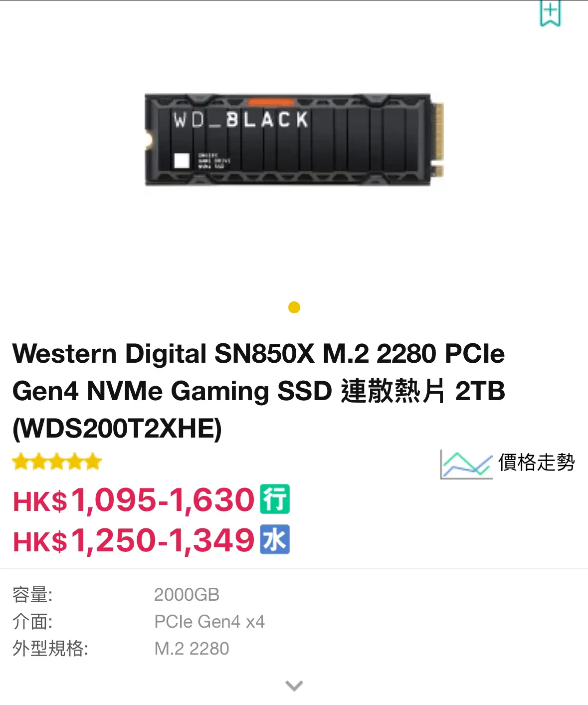Select the HK$1,250-1,349 price range
588x705 pixels.
pos(134,540)
